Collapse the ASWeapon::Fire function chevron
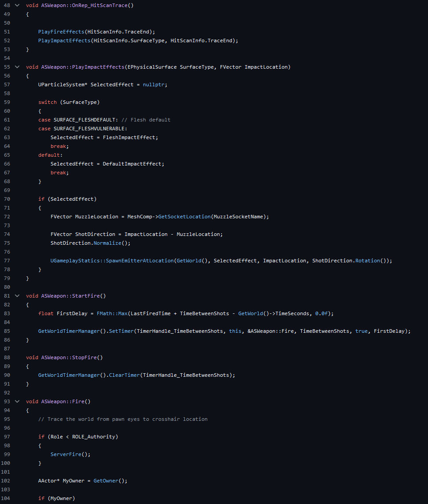 pos(17,401)
